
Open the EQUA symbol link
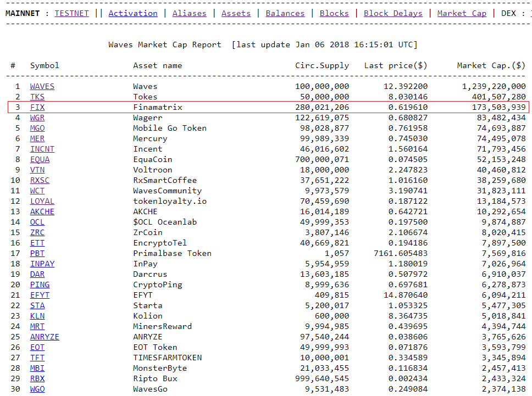(x=40, y=159)
